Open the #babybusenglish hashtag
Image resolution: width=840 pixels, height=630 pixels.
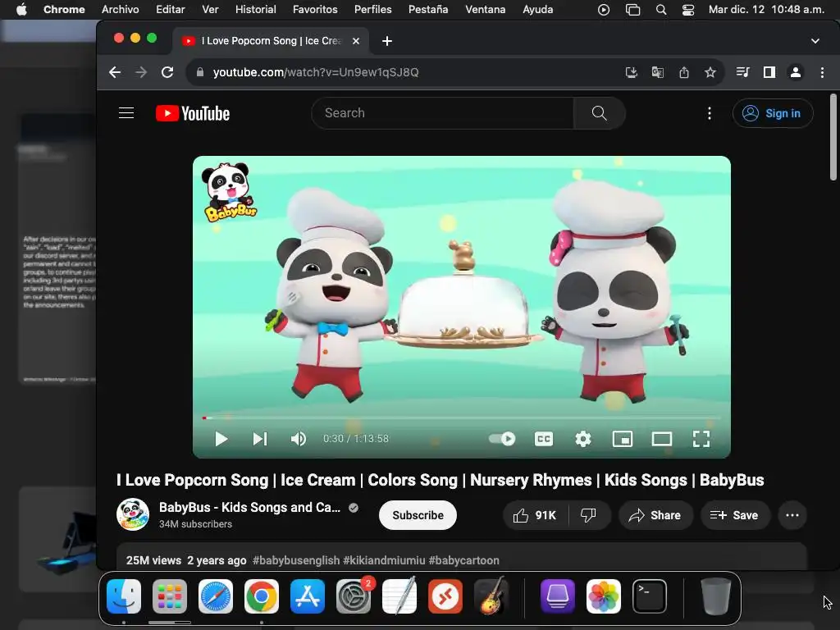[x=296, y=560]
